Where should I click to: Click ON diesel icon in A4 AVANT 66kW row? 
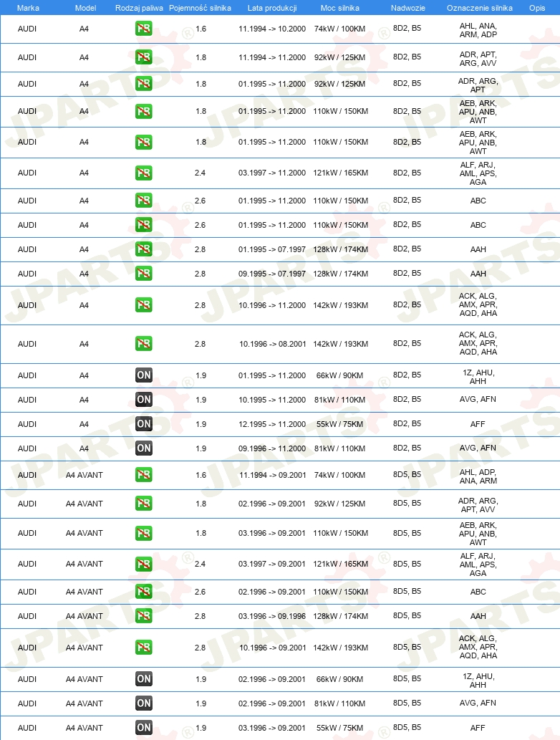pyautogui.click(x=143, y=679)
